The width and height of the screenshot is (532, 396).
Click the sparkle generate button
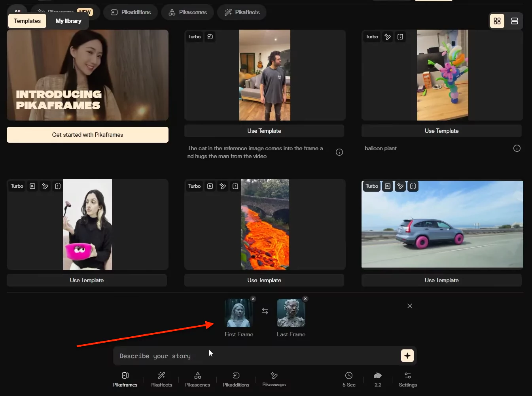click(x=407, y=356)
